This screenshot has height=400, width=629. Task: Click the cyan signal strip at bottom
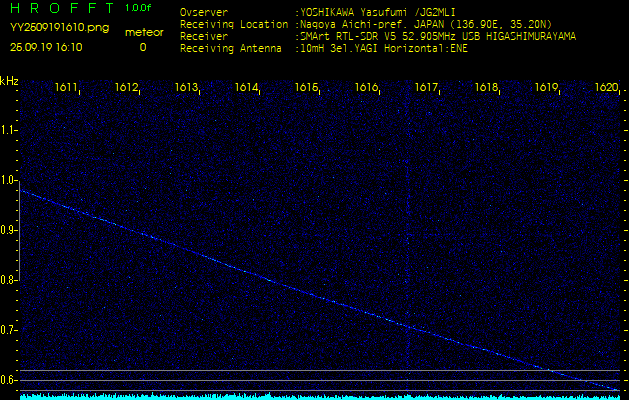click(x=314, y=396)
